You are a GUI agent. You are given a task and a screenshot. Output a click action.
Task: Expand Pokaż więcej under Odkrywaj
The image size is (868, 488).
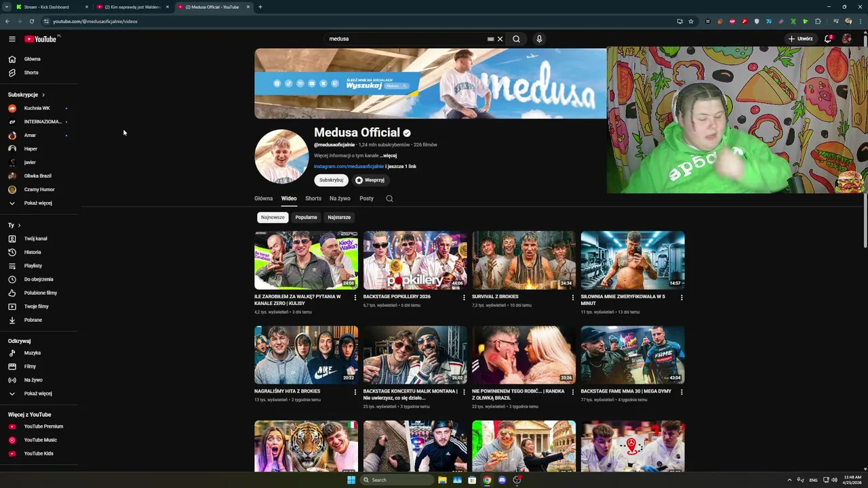pos(39,394)
